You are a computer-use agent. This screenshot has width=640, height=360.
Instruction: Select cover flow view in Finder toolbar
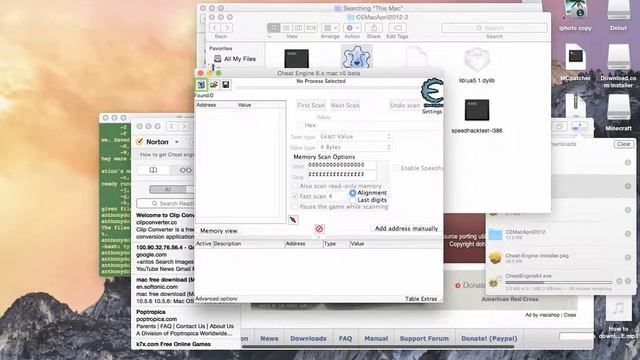click(x=311, y=28)
